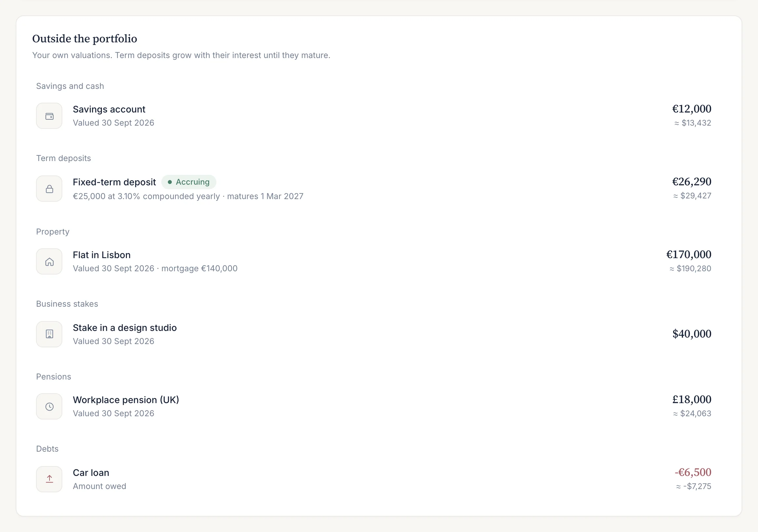Open the Savings account entry
The height and width of the screenshot is (532, 758).
coord(109,109)
